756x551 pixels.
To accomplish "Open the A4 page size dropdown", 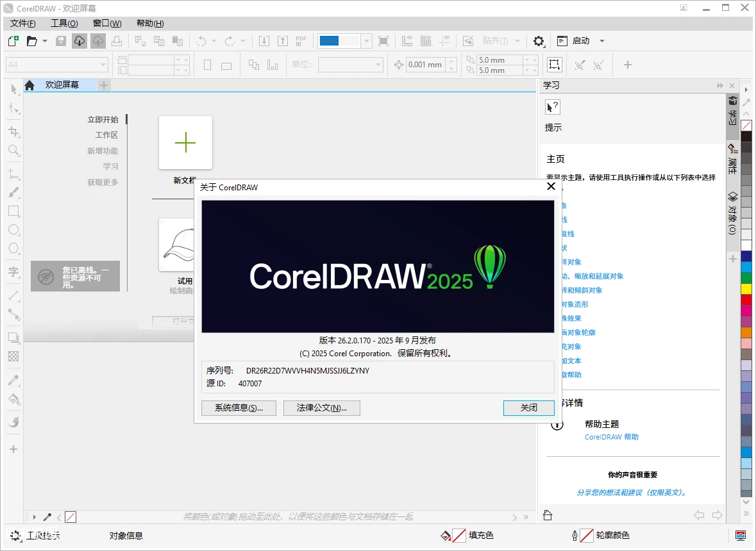I will [x=103, y=64].
